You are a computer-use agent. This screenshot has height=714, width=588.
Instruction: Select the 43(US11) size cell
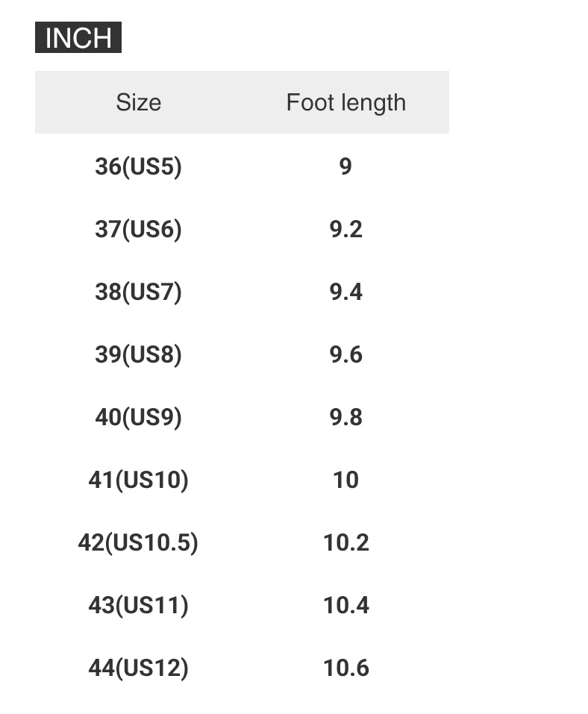pos(138,605)
